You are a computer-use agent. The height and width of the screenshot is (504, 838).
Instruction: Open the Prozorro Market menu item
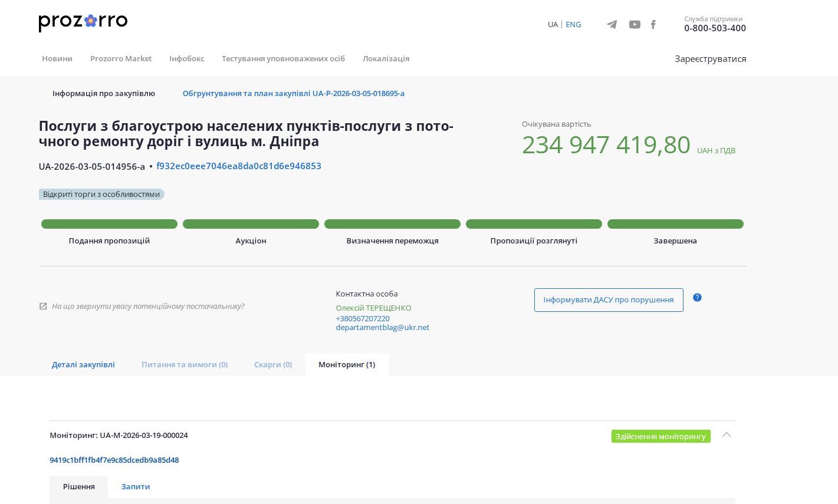[121, 58]
